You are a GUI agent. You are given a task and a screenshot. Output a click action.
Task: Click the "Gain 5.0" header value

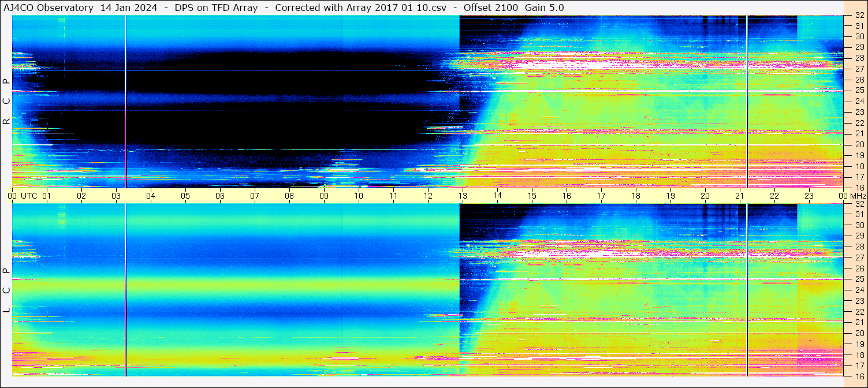tap(544, 8)
